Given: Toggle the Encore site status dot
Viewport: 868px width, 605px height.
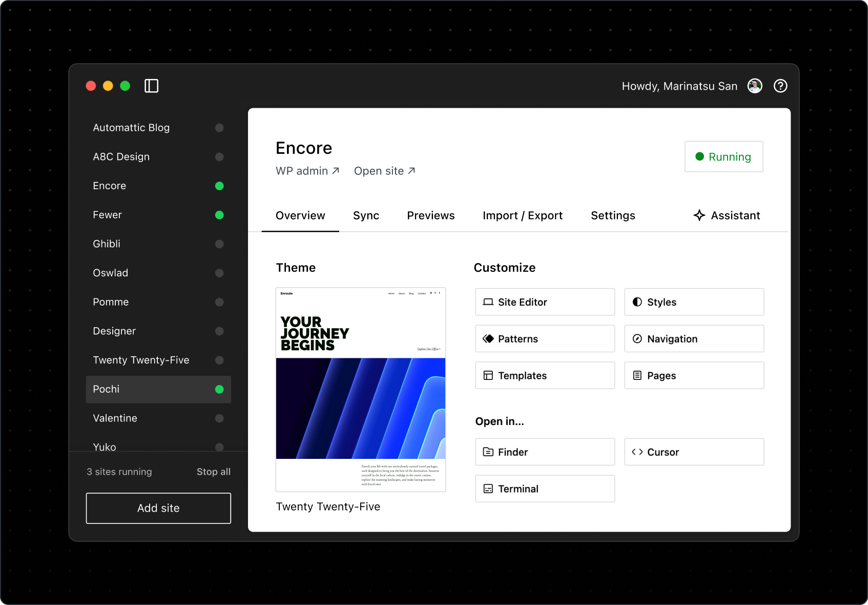Looking at the screenshot, I should tap(219, 186).
